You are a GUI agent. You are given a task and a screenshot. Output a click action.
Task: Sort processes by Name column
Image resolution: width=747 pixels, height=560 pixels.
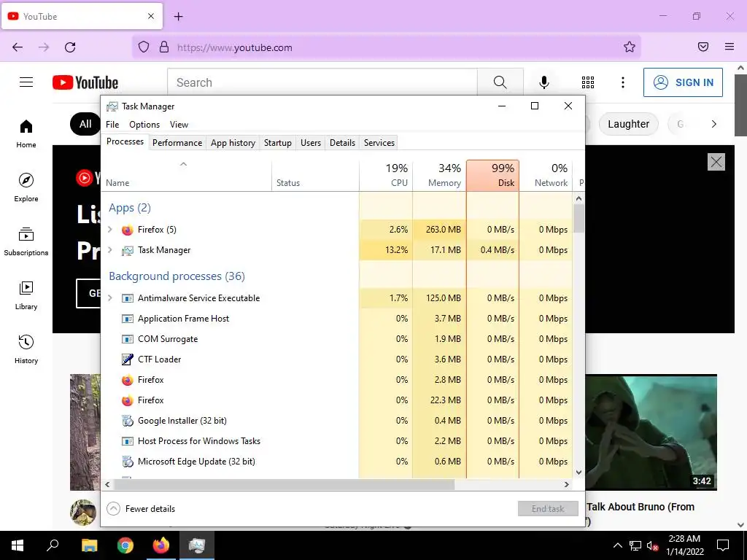point(186,175)
